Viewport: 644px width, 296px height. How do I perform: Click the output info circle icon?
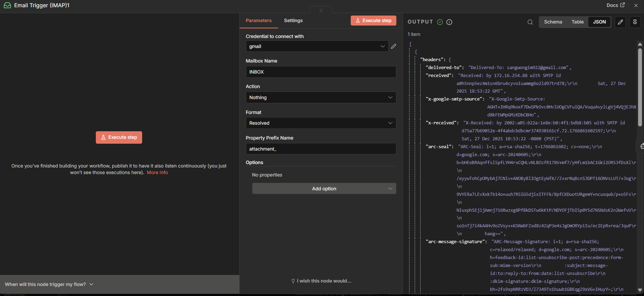(x=449, y=22)
